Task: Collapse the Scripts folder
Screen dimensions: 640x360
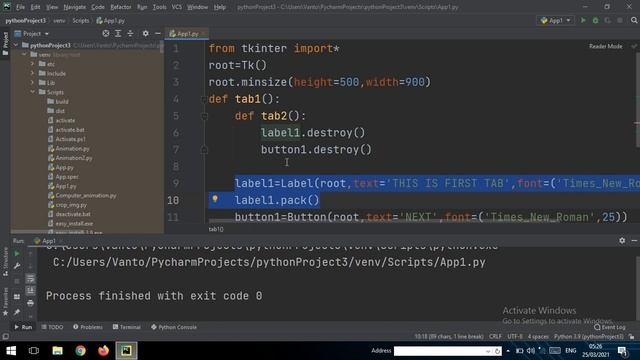Action: click(32, 92)
